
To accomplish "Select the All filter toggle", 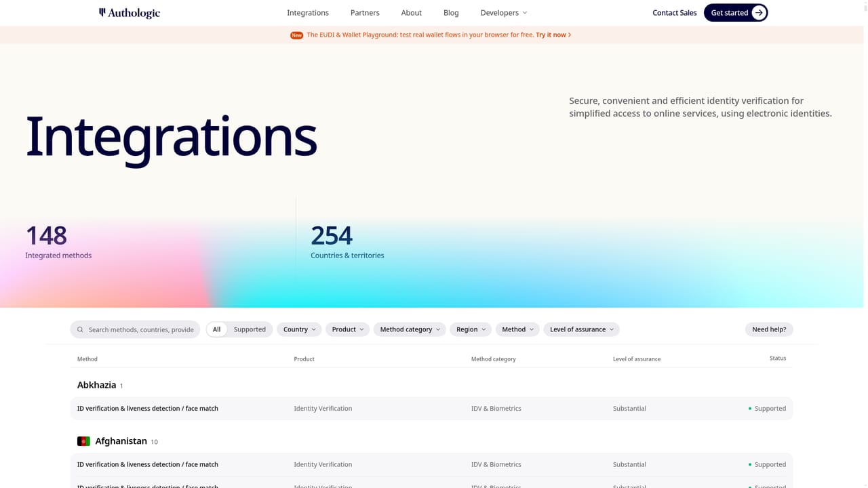I will 216,329.
